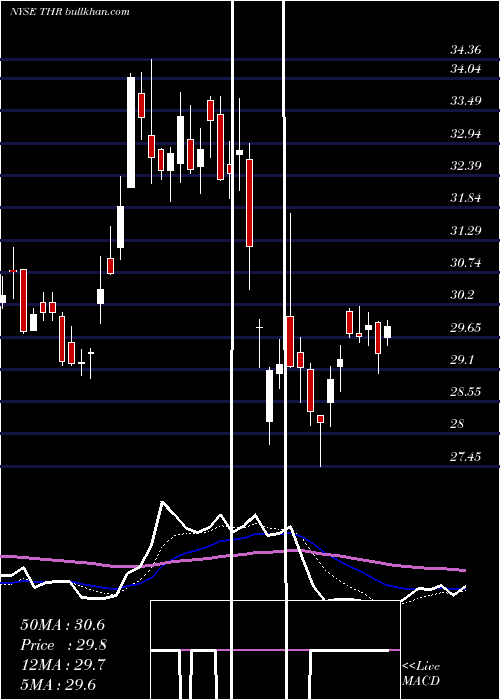Click the 50MA : 30.6 readout
500x700 pixels.
(x=63, y=625)
